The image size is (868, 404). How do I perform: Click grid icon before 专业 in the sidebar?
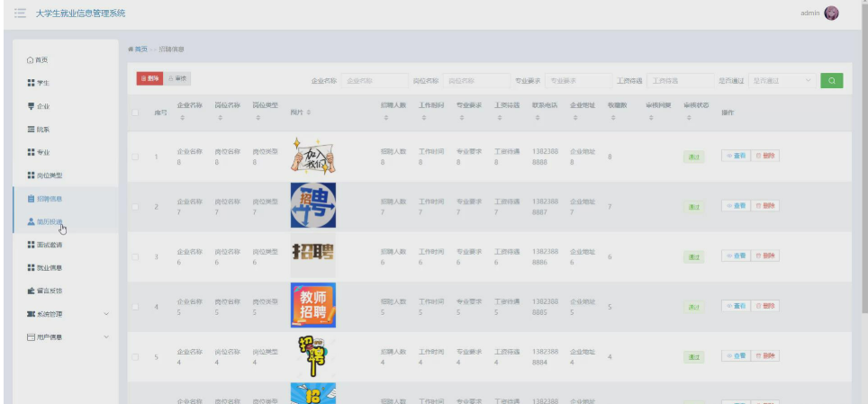(x=31, y=152)
